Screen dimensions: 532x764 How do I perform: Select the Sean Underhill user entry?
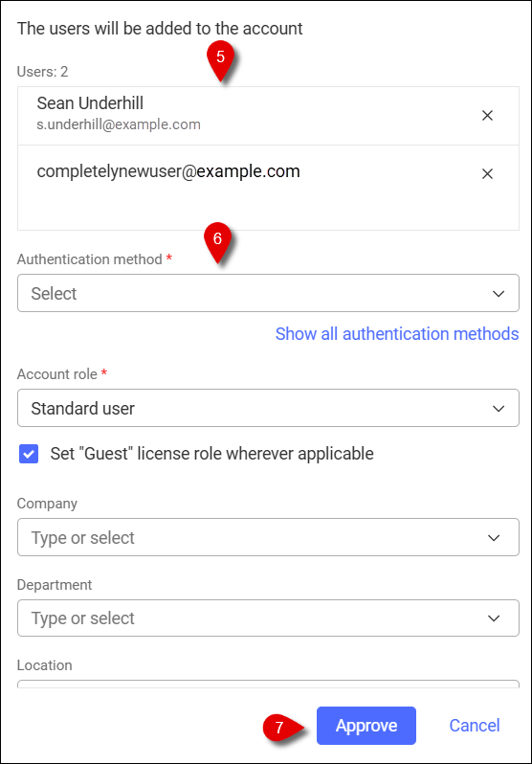268,116
